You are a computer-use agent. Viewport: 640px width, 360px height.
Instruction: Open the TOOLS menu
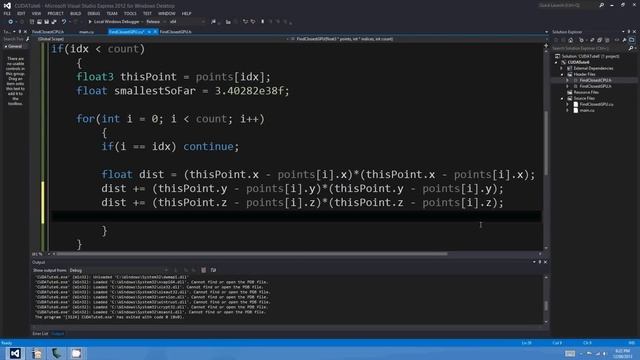(x=130, y=13)
